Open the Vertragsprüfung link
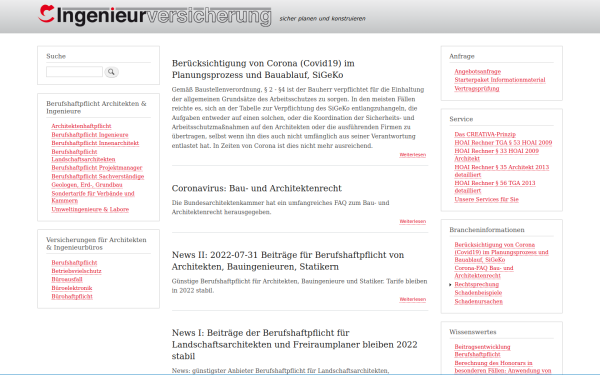 click(x=477, y=88)
